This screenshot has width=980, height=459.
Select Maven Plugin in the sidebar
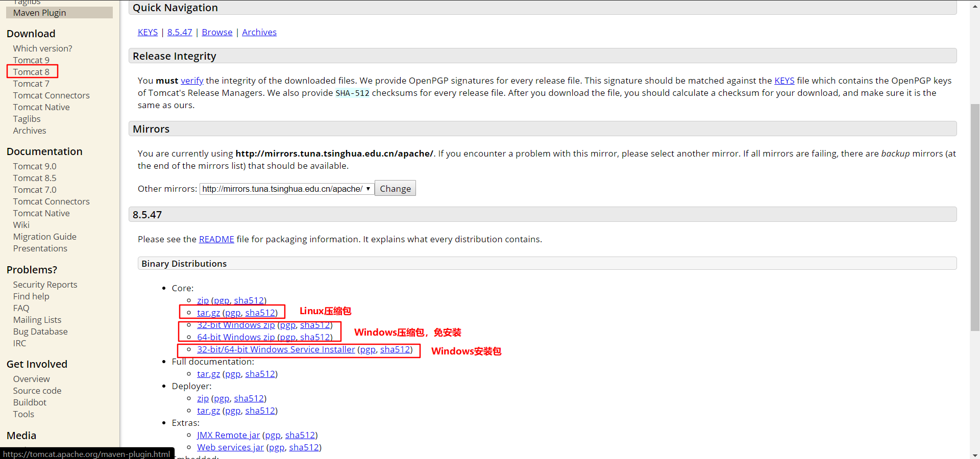59,13
